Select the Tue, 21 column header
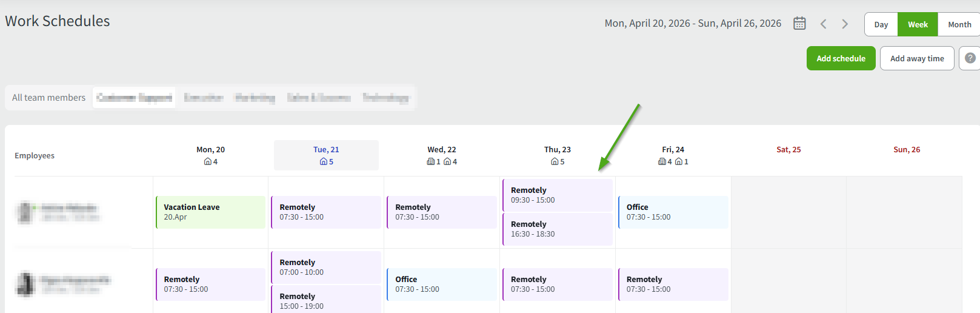The width and height of the screenshot is (980, 313). pos(326,150)
